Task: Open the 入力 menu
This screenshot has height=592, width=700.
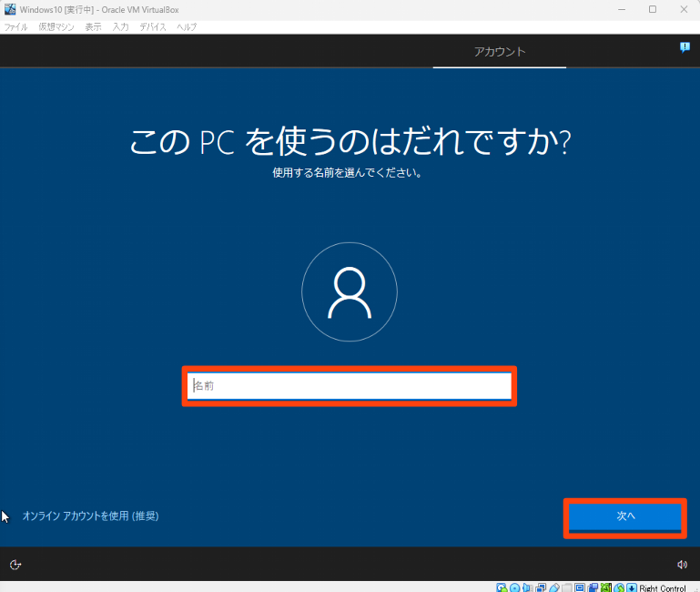Action: coord(120,26)
